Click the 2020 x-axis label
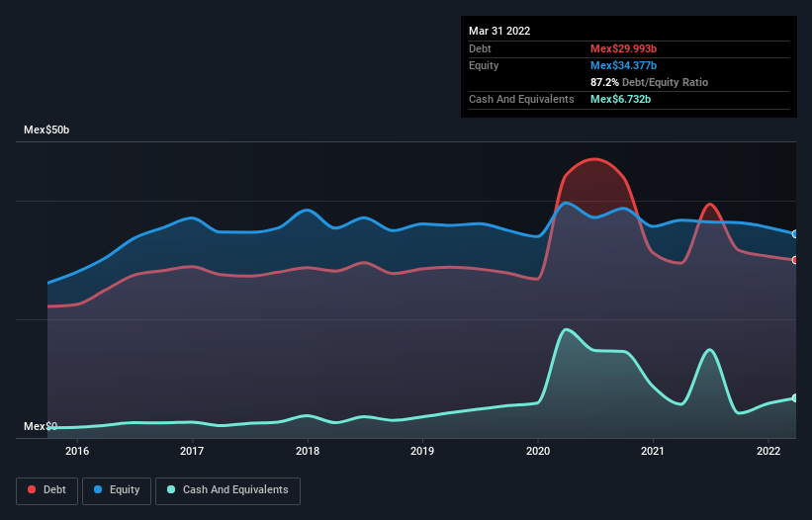The width and height of the screenshot is (812, 520). [x=538, y=451]
